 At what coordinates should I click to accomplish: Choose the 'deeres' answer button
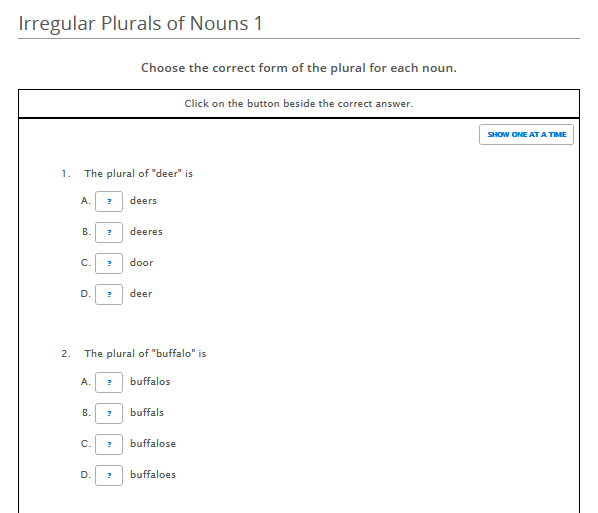pyautogui.click(x=109, y=232)
